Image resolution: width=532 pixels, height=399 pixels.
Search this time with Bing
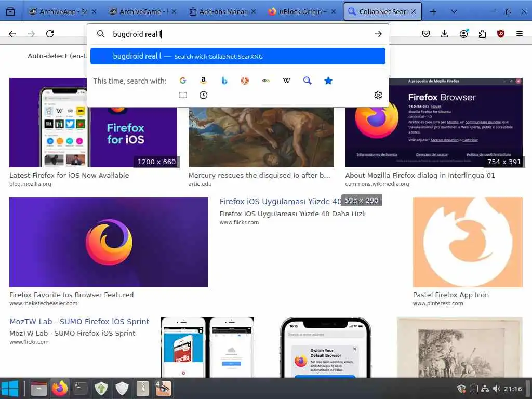point(224,81)
